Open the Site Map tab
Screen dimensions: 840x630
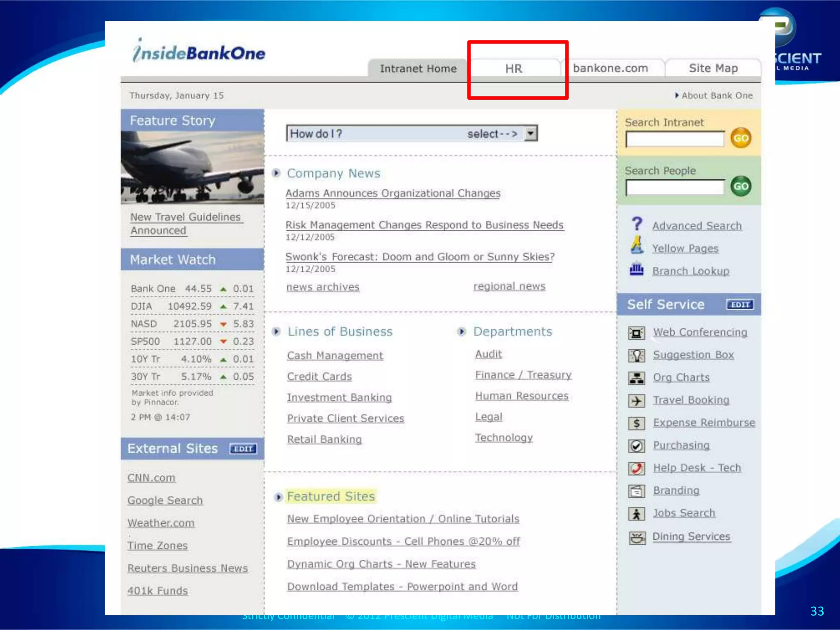(x=713, y=68)
